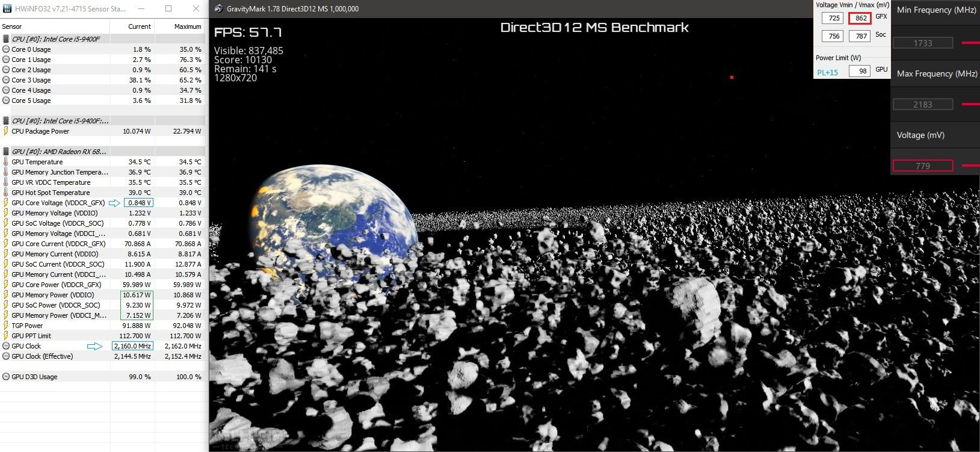Click the Visible: 837,485 text in GravityMark
The height and width of the screenshot is (452, 980).
click(x=248, y=51)
